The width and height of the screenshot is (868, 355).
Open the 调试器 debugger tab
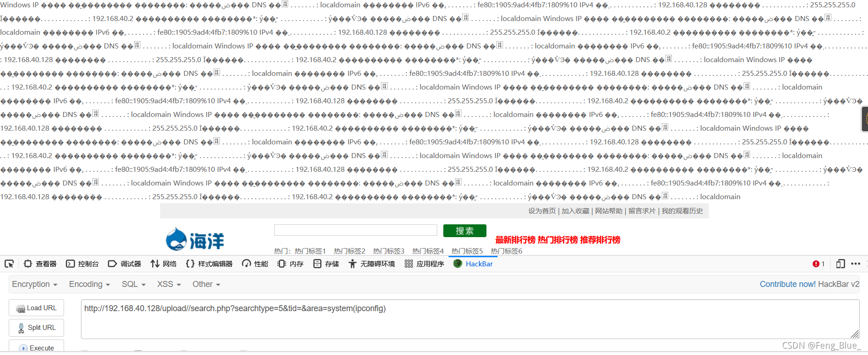click(x=125, y=264)
